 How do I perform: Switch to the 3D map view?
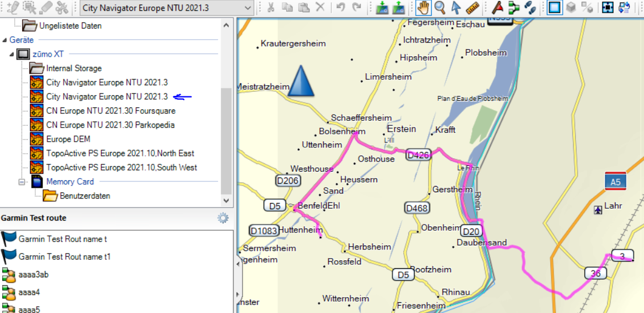tap(571, 7)
